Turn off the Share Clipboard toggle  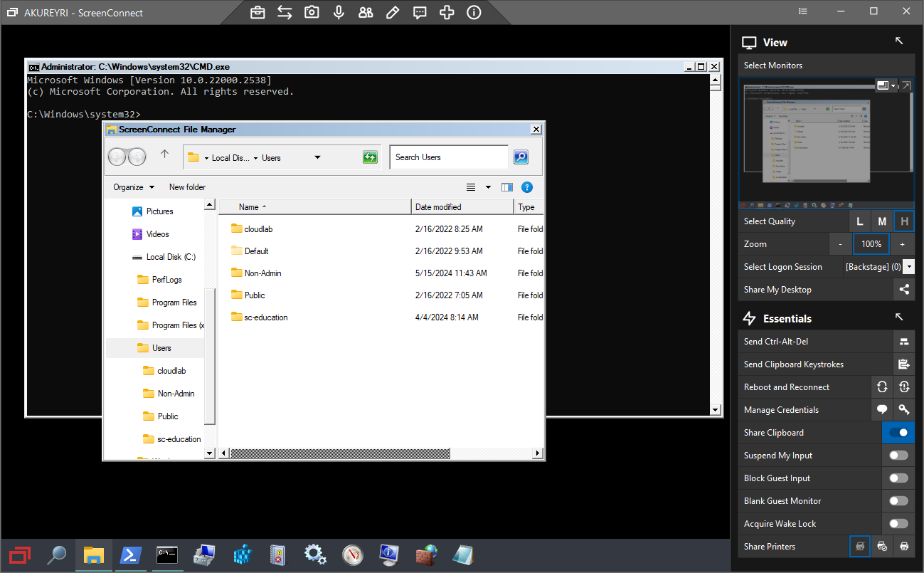tap(898, 433)
